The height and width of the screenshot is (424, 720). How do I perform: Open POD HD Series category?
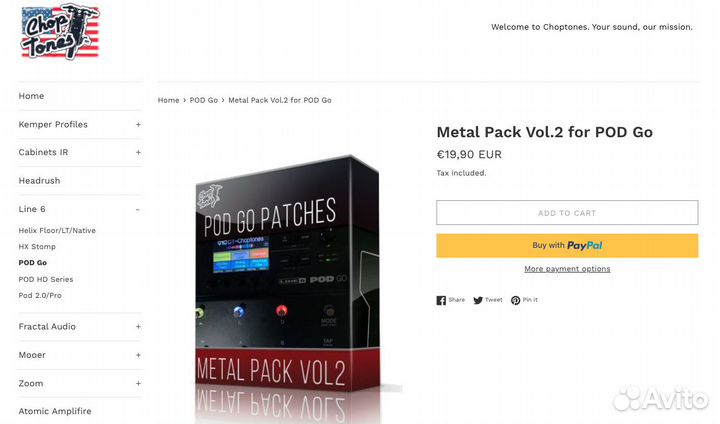(x=46, y=279)
